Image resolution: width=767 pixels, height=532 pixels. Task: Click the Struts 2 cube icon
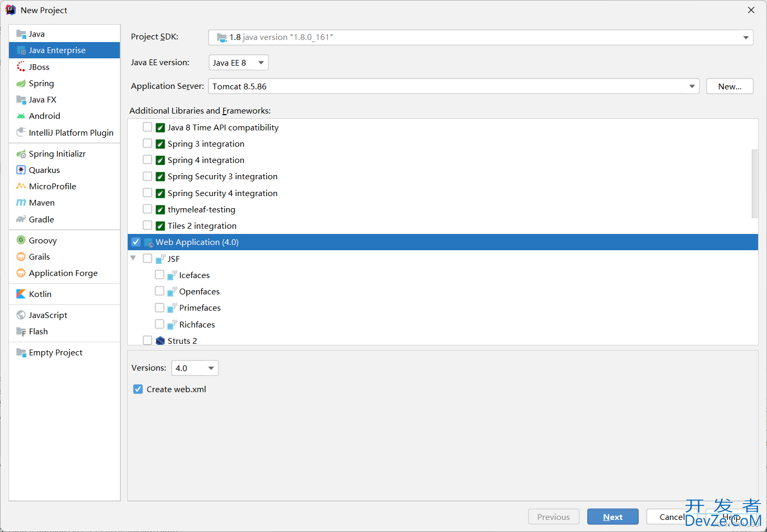click(x=160, y=341)
